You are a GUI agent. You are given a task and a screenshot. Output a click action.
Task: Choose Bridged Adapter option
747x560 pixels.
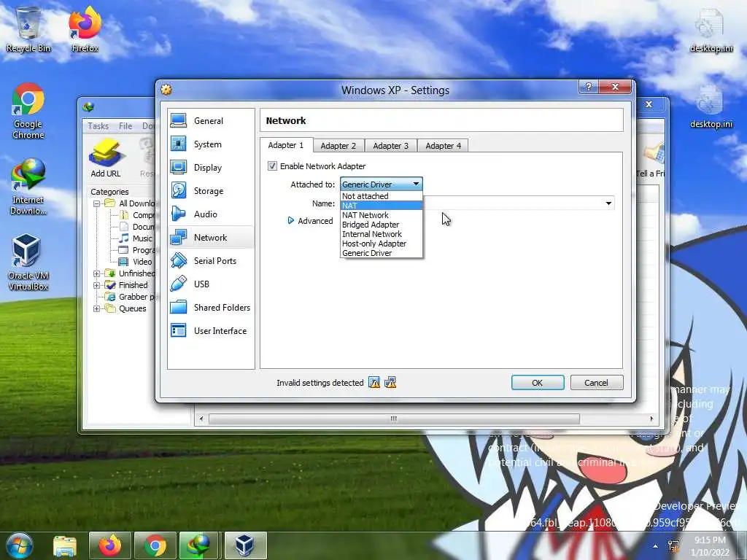[381, 225]
